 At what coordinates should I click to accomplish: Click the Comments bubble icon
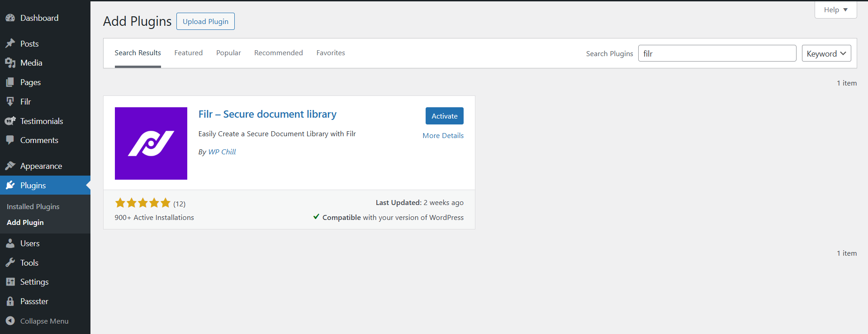(10, 140)
